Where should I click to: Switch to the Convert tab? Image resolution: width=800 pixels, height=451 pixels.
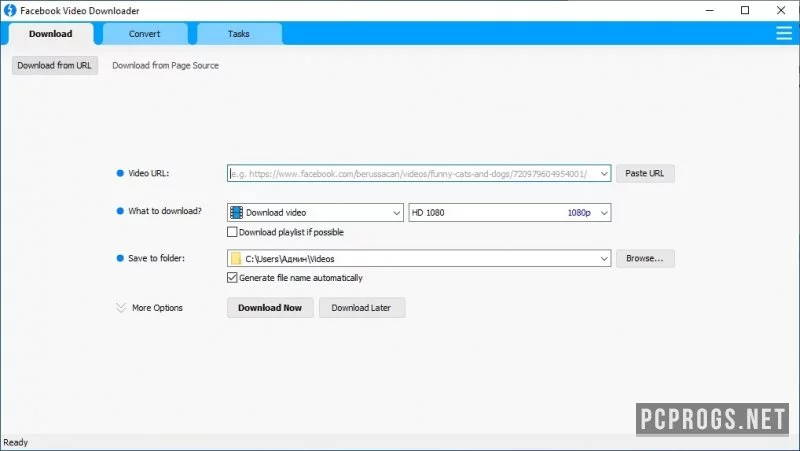[x=144, y=34]
